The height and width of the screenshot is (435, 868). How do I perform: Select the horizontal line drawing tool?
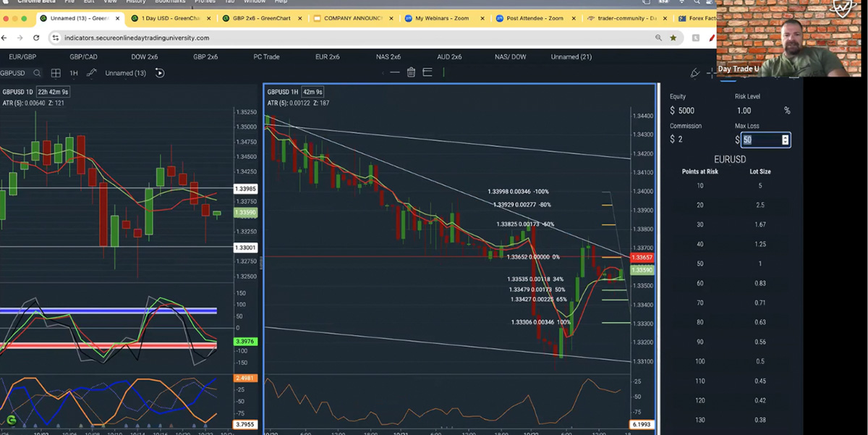(x=394, y=72)
